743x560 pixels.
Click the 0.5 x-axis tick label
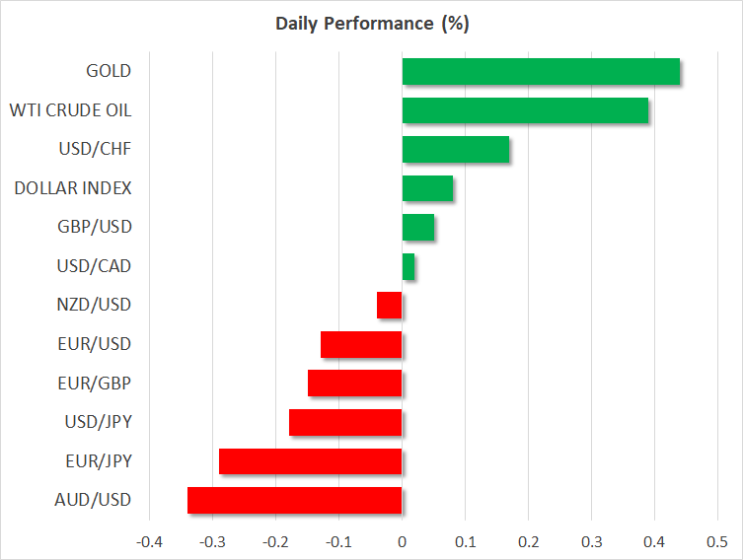[717, 542]
